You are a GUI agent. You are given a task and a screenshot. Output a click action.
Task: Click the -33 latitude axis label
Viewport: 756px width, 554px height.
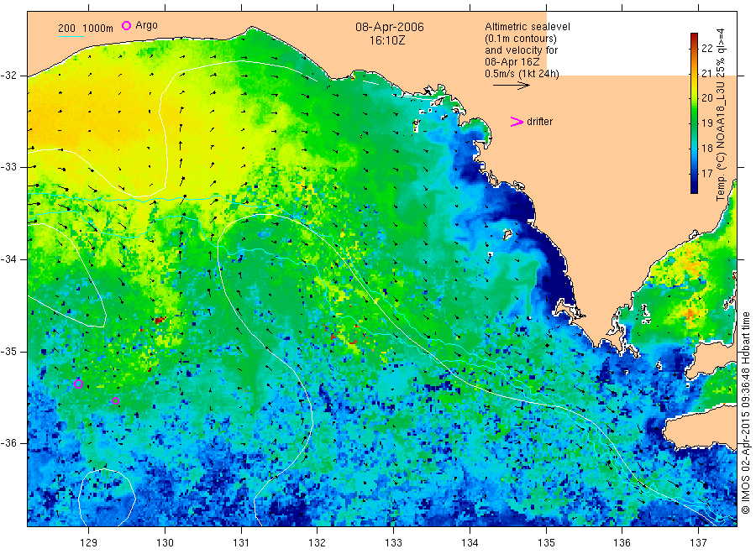tap(8, 167)
